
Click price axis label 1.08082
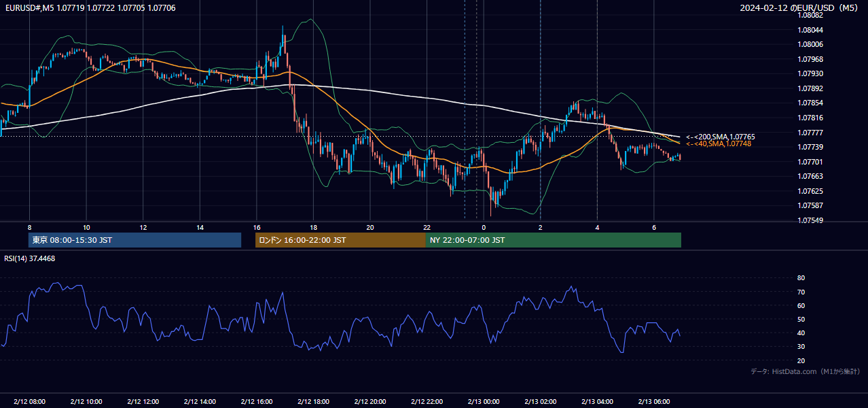tap(810, 15)
